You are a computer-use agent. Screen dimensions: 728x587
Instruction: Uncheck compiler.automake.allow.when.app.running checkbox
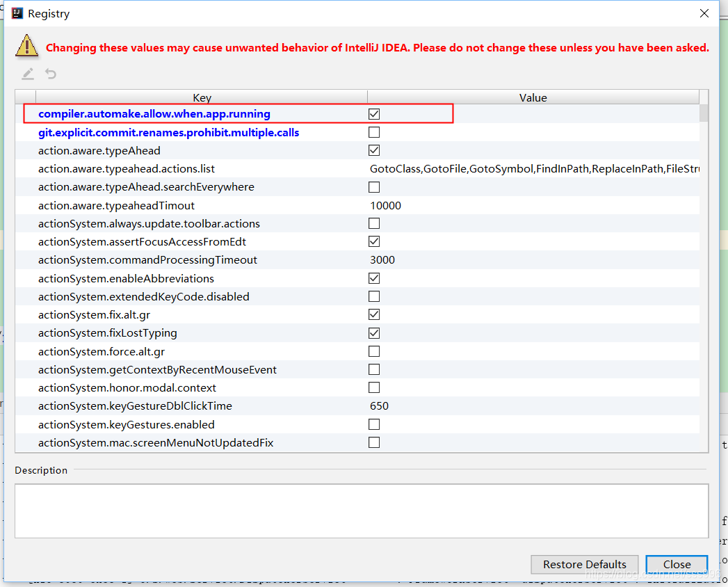point(374,114)
